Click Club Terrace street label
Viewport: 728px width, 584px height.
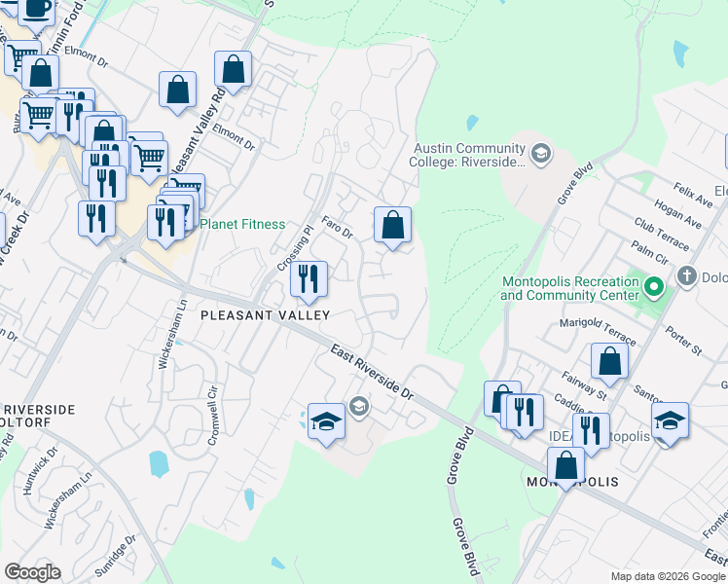(x=662, y=234)
